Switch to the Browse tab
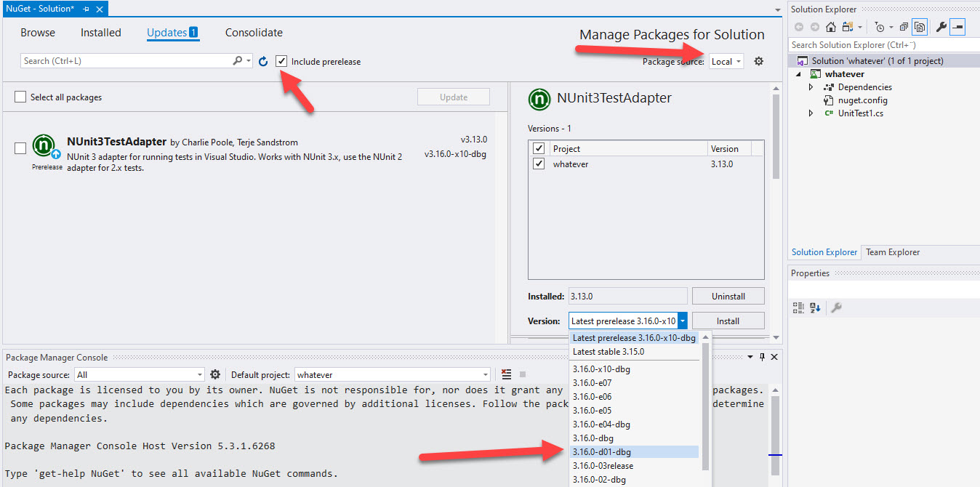This screenshot has height=487, width=980. pos(38,33)
